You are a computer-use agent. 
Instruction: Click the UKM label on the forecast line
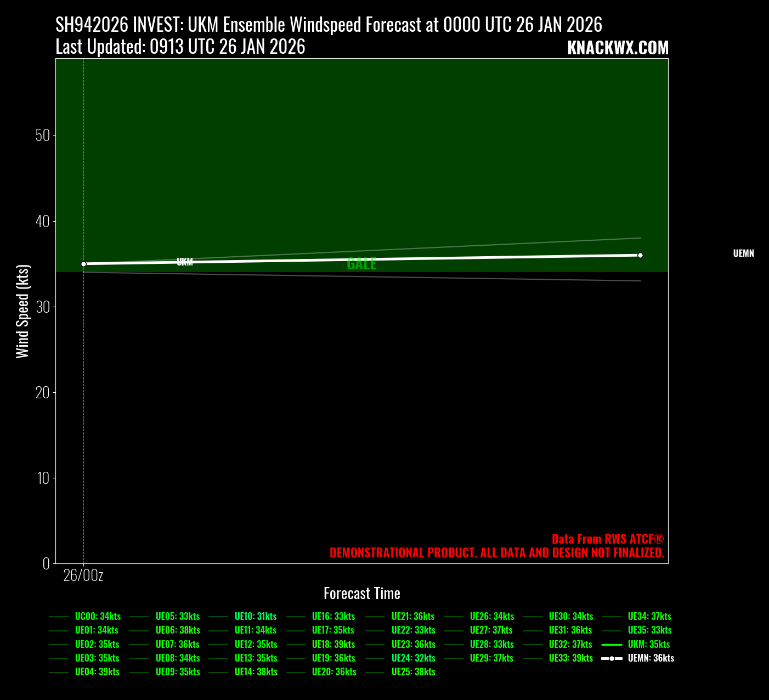pyautogui.click(x=185, y=262)
